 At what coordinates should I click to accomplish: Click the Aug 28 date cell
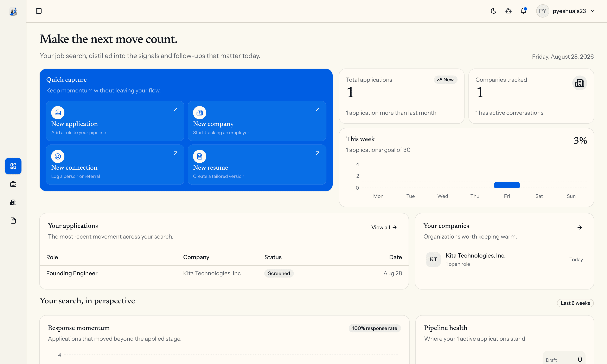392,273
